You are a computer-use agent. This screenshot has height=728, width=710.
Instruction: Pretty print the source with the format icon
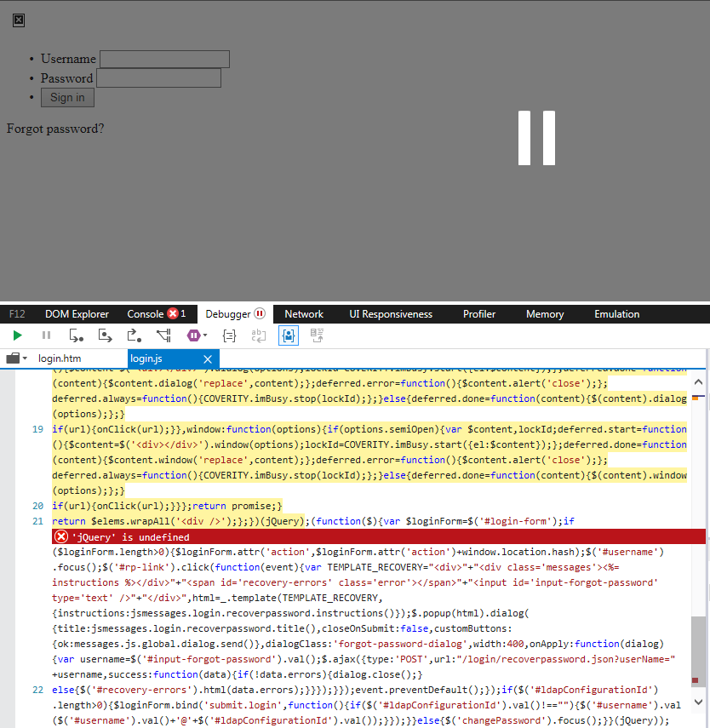point(229,335)
